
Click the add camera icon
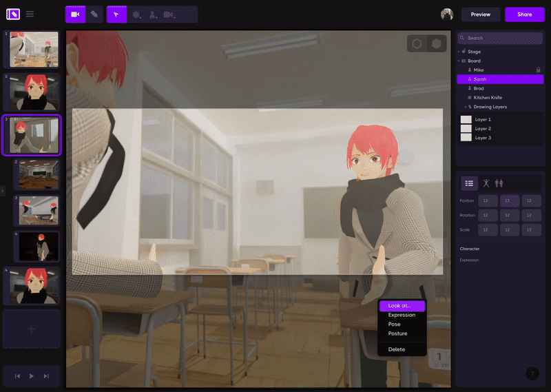click(169, 14)
